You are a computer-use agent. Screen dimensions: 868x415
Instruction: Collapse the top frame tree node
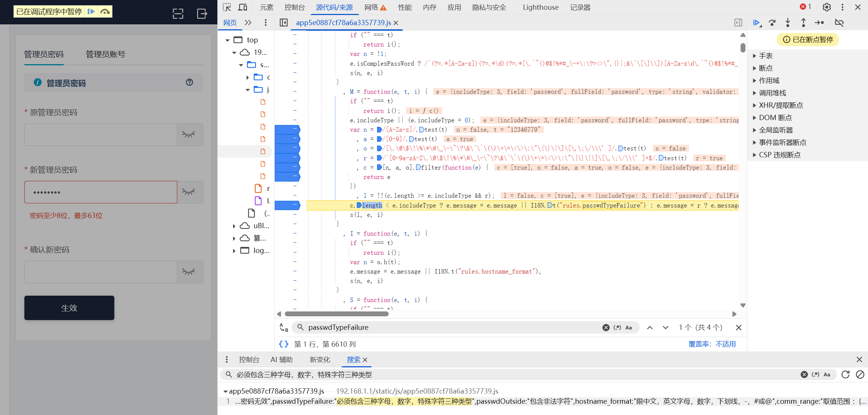(227, 40)
